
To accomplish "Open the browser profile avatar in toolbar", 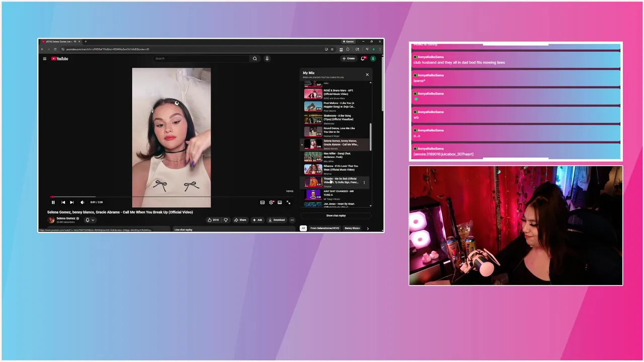I will click(x=373, y=49).
